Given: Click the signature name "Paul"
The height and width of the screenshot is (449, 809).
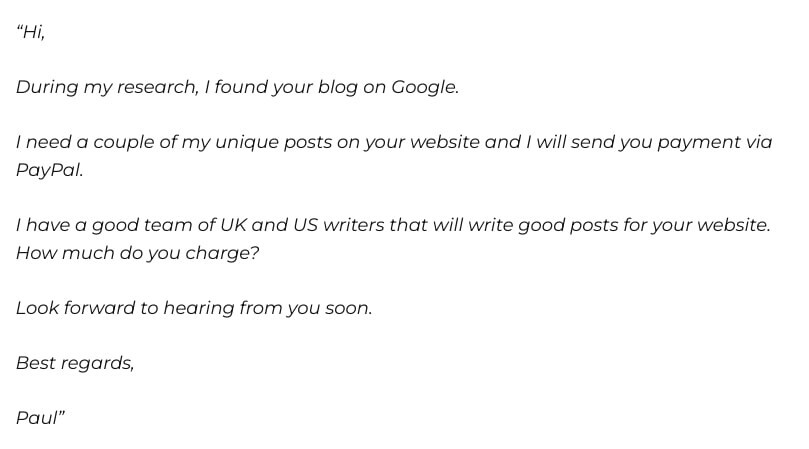Looking at the screenshot, I should 40,418.
